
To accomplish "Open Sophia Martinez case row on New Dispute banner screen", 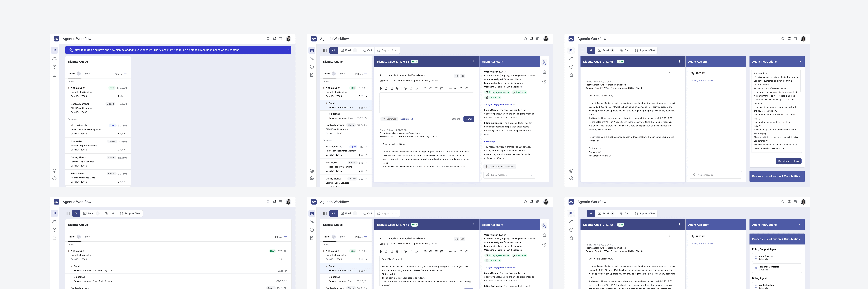I will (98, 108).
